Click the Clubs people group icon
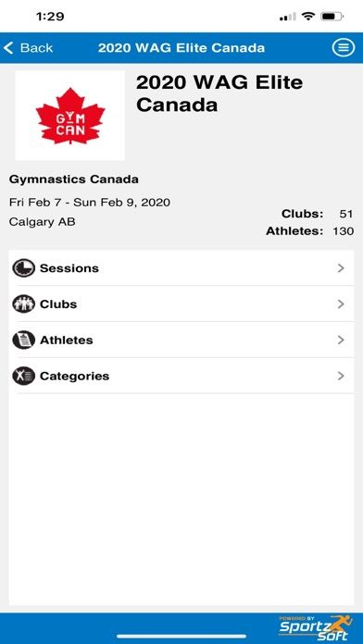Image resolution: width=363 pixels, height=644 pixels. pos(23,304)
